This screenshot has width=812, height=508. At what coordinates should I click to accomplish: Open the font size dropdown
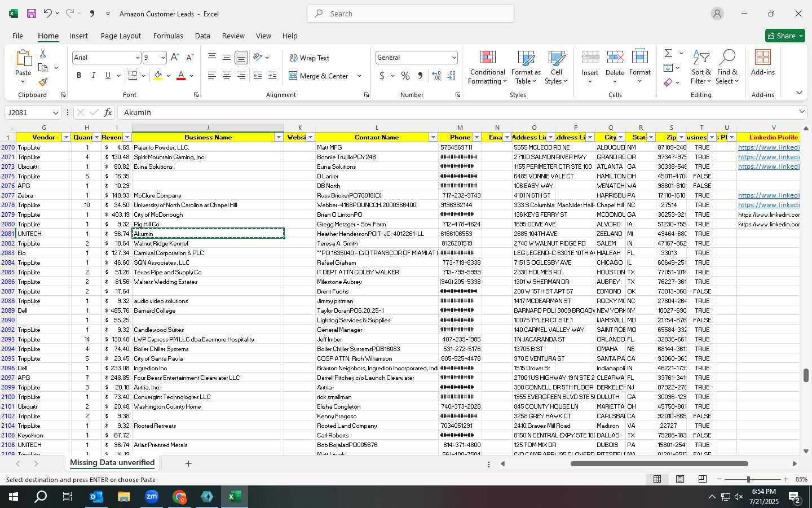point(163,58)
